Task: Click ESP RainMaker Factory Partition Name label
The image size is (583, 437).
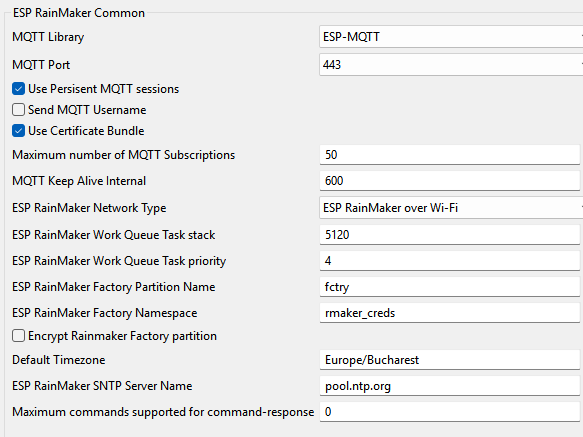Action: tap(113, 287)
